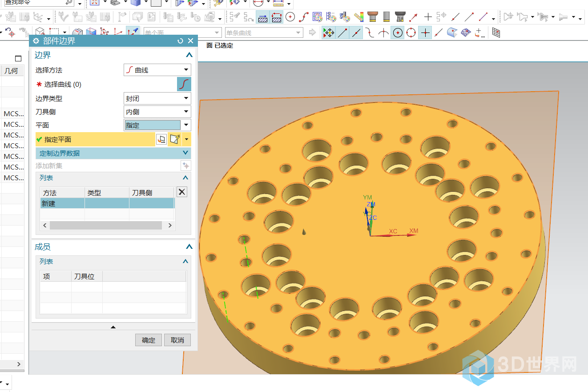The image size is (588, 392).
Task: Click the delete X button beside the 列表 table
Action: (x=182, y=192)
